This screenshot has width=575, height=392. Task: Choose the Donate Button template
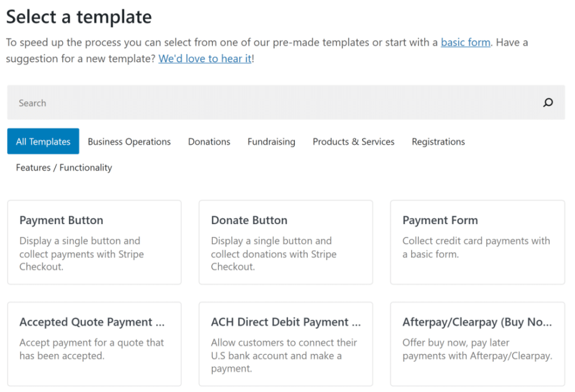(x=286, y=242)
